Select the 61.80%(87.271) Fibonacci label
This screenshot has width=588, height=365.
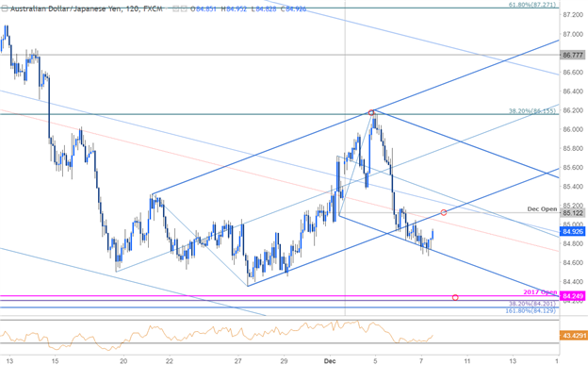532,5
